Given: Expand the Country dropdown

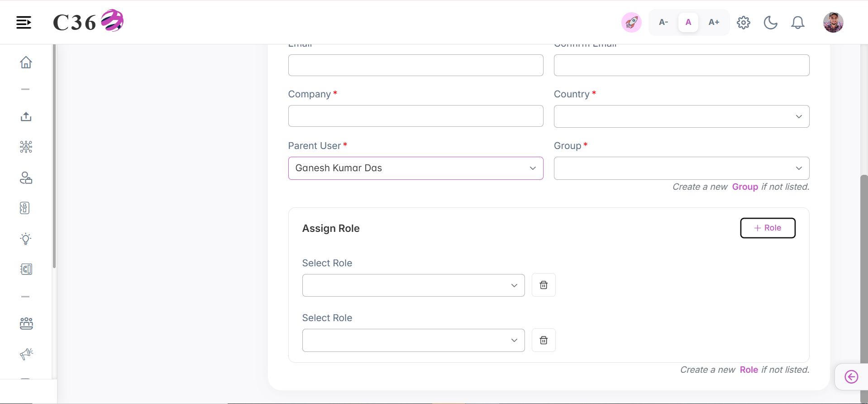Looking at the screenshot, I should (682, 116).
